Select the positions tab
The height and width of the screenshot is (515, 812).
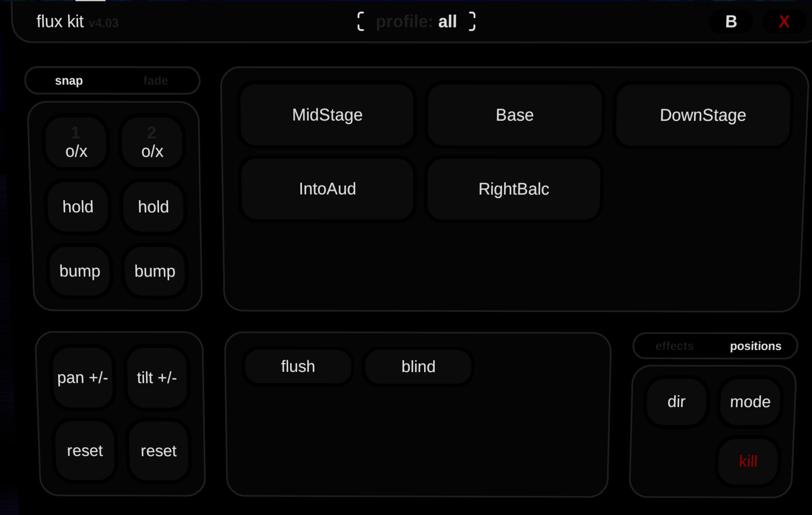756,346
